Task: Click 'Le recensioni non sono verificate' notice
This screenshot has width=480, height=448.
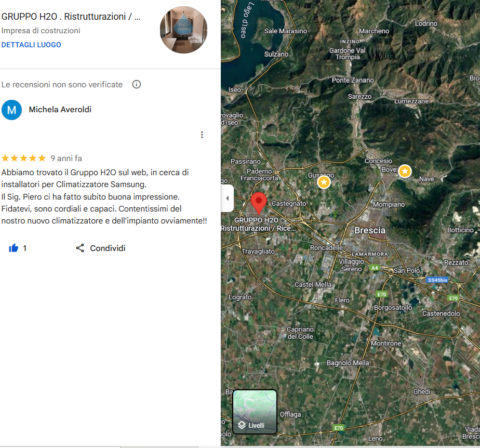Action: [x=62, y=85]
